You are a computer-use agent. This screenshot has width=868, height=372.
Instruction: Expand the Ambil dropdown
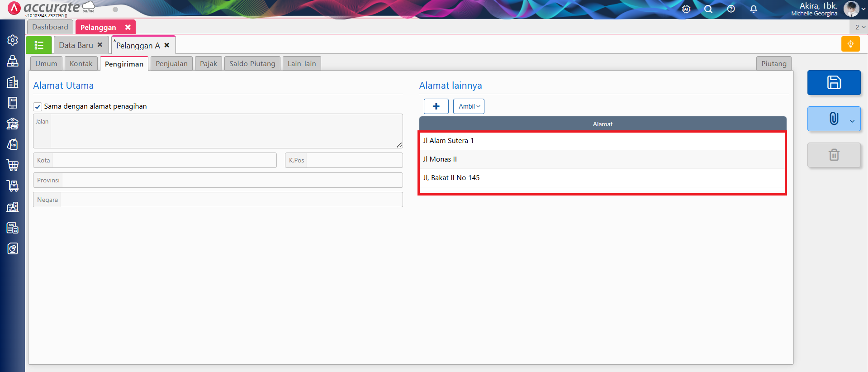[x=469, y=106]
